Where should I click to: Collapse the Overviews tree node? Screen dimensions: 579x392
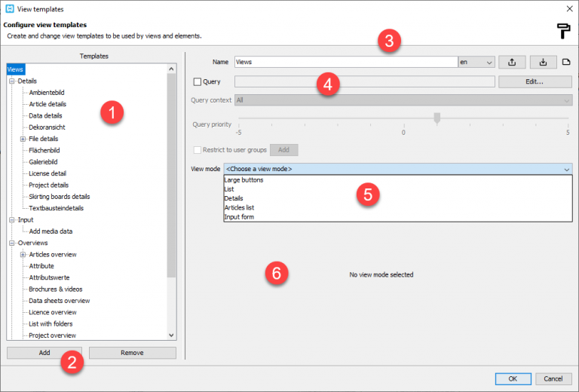point(12,243)
